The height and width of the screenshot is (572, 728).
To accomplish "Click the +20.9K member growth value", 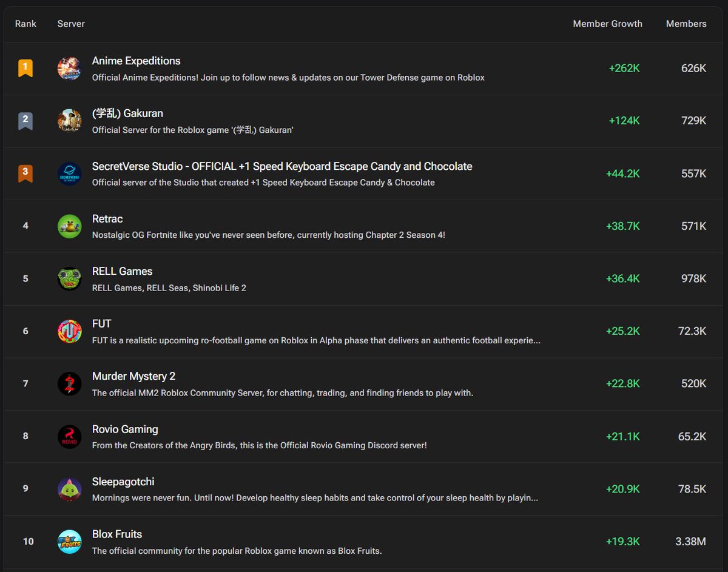I will [623, 489].
